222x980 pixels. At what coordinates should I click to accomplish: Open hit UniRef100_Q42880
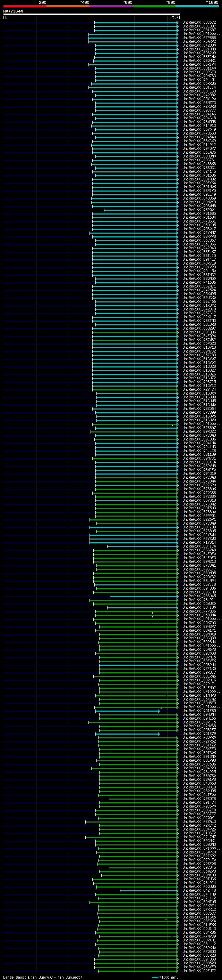coord(199,45)
